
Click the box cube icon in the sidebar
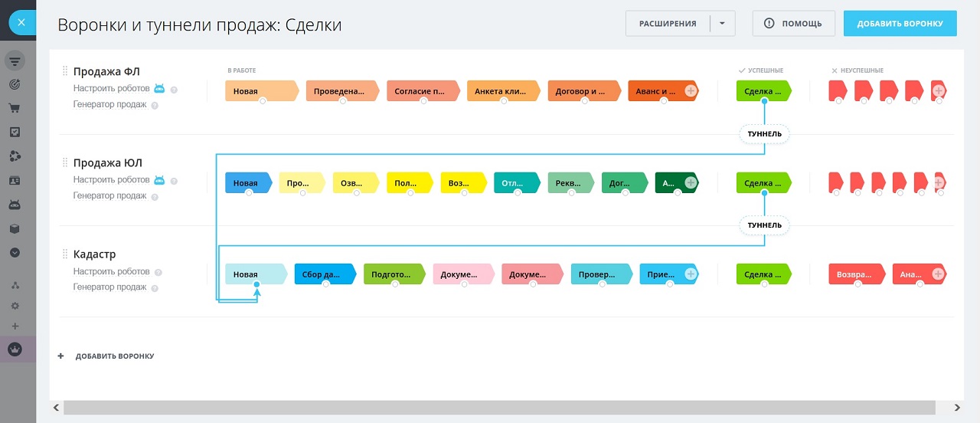click(x=15, y=228)
